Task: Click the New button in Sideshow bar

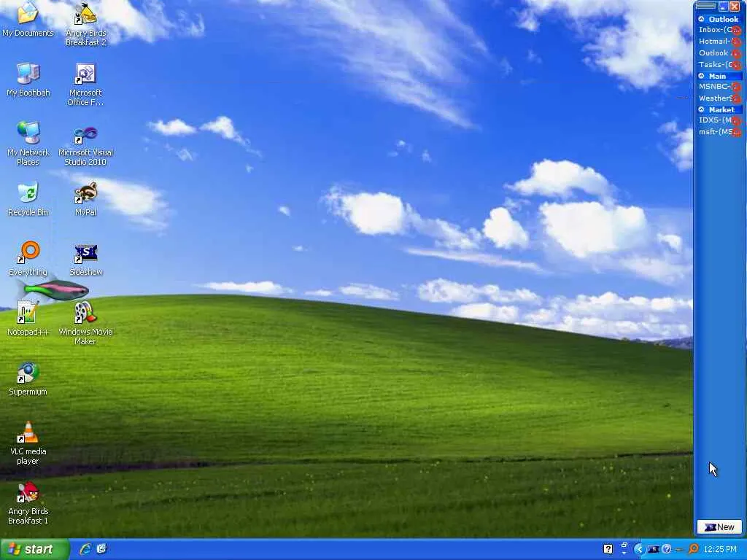Action: point(719,527)
